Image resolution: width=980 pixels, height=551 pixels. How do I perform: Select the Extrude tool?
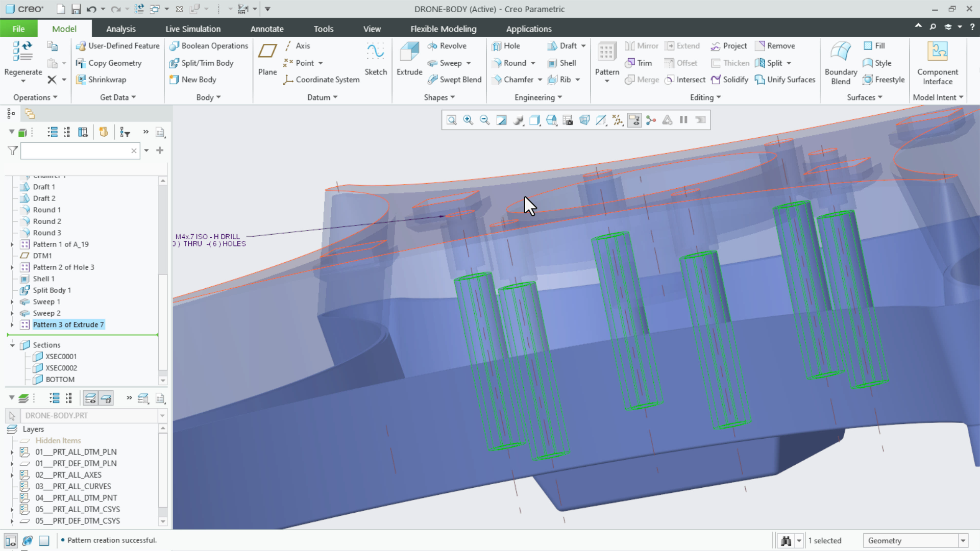tap(409, 59)
